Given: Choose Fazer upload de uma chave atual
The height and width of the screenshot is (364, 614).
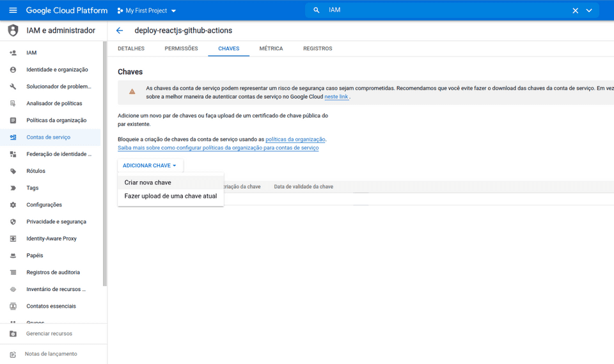Looking at the screenshot, I should [x=170, y=196].
